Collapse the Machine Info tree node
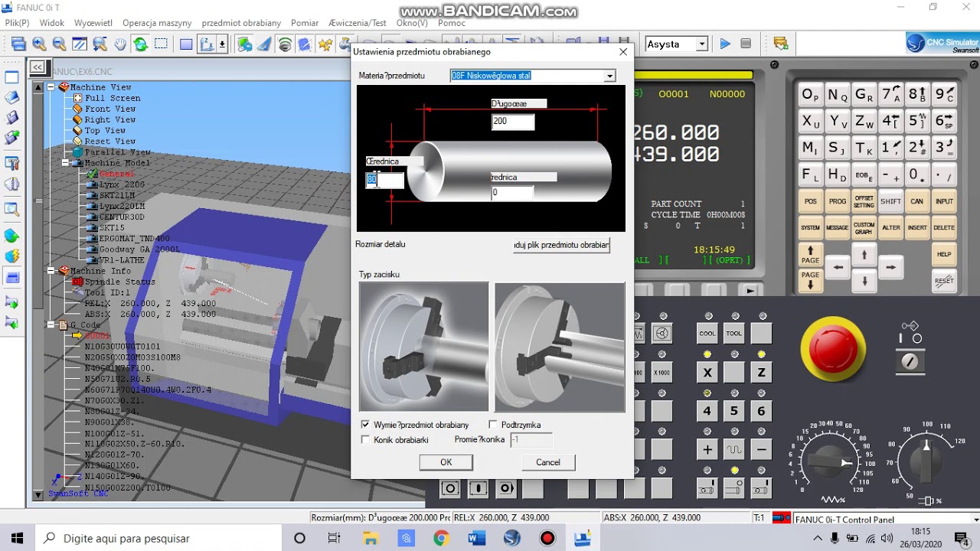The width and height of the screenshot is (980, 551). point(51,271)
